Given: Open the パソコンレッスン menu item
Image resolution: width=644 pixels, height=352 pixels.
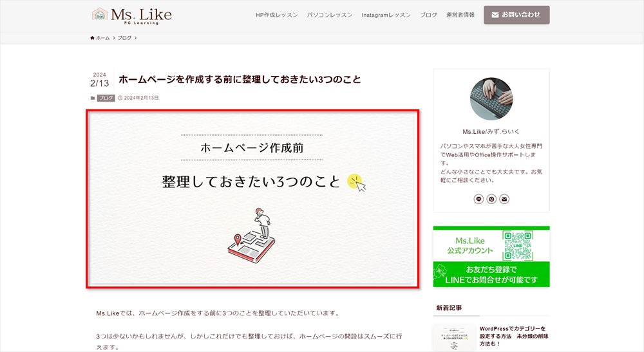Looking at the screenshot, I should tap(329, 15).
